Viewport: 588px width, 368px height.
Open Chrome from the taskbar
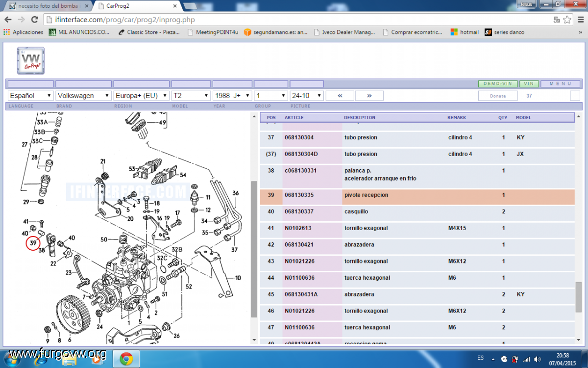(126, 359)
